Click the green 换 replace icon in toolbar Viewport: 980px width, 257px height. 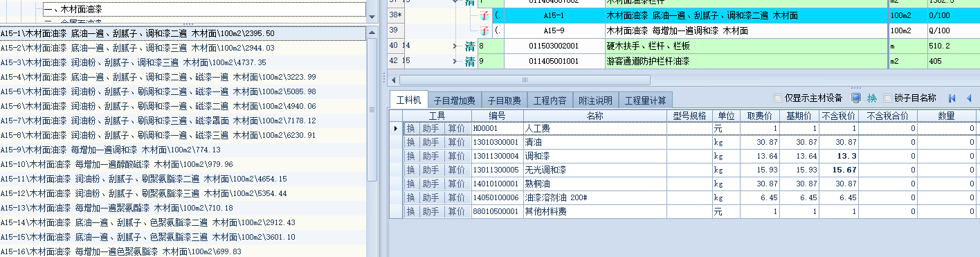point(872,98)
